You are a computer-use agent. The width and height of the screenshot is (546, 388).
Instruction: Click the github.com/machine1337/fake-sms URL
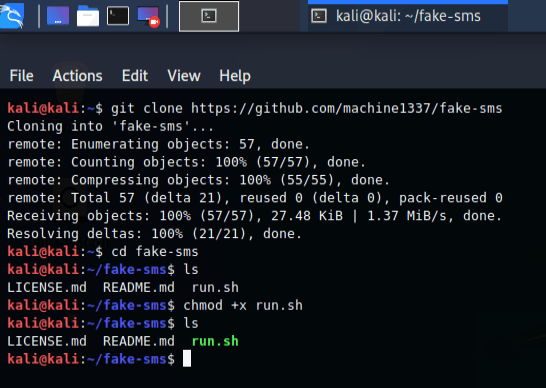coord(346,108)
